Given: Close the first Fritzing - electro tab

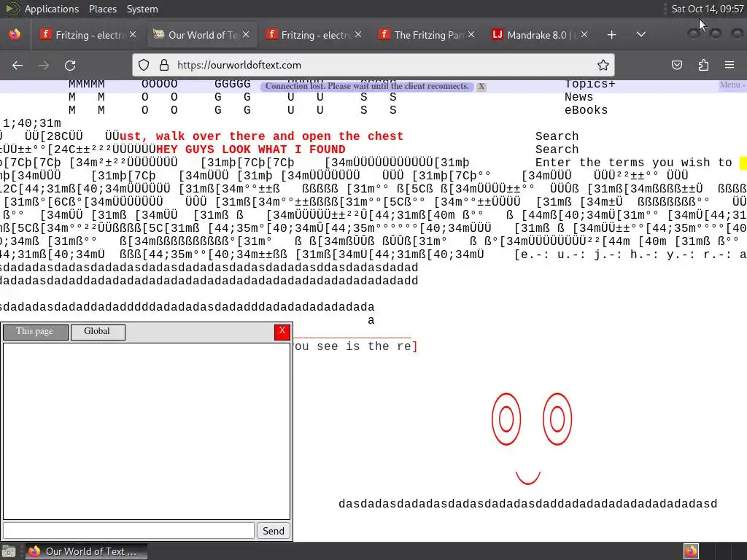Looking at the screenshot, I should (x=133, y=35).
